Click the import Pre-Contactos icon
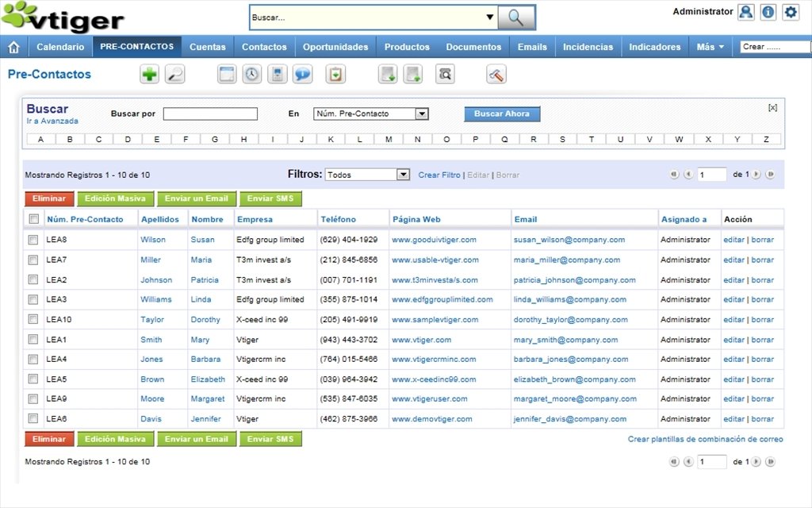Viewport: 812px width, 508px height. [388, 74]
